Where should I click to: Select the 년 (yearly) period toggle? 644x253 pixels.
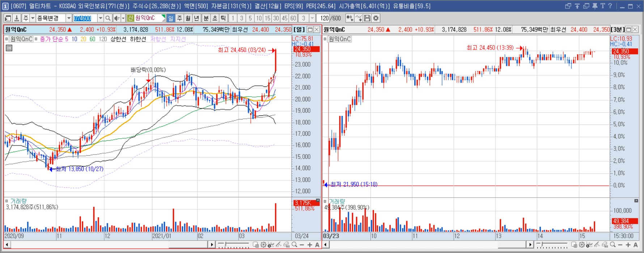[x=196, y=18]
